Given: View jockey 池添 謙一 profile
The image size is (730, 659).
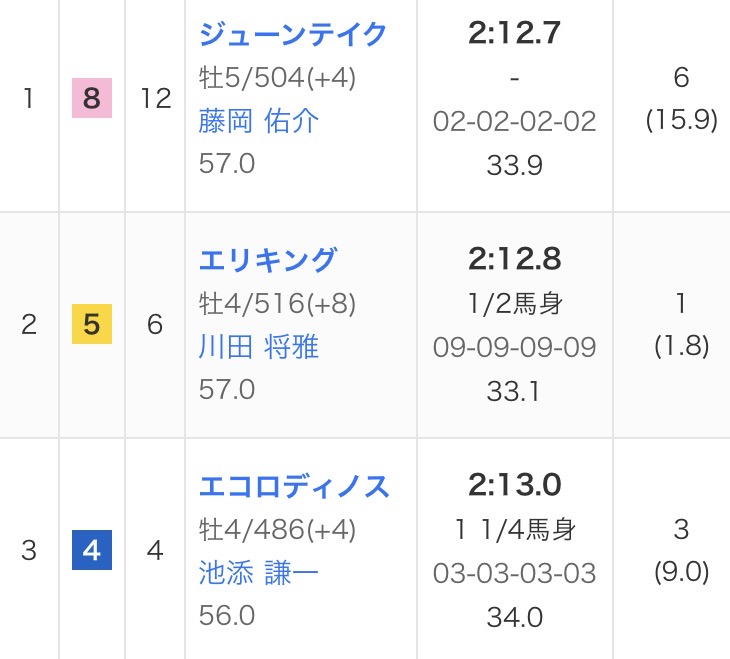Looking at the screenshot, I should tap(259, 573).
